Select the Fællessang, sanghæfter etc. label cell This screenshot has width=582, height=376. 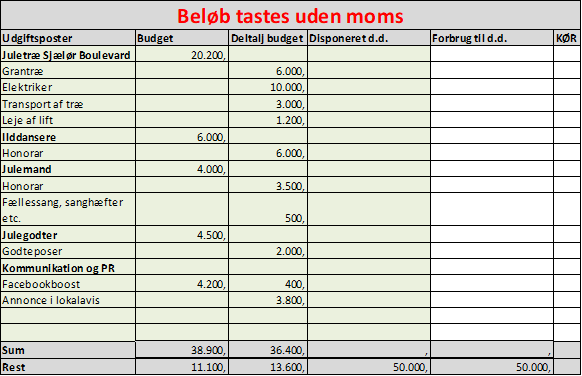coord(68,209)
